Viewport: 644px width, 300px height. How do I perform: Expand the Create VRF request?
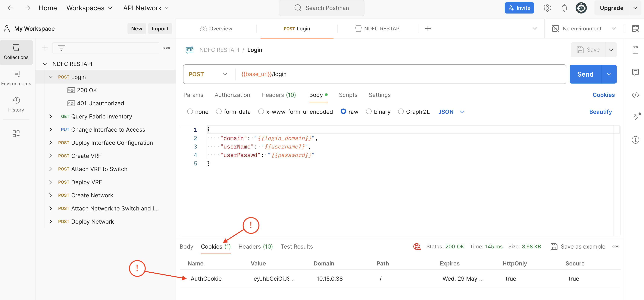(51, 156)
